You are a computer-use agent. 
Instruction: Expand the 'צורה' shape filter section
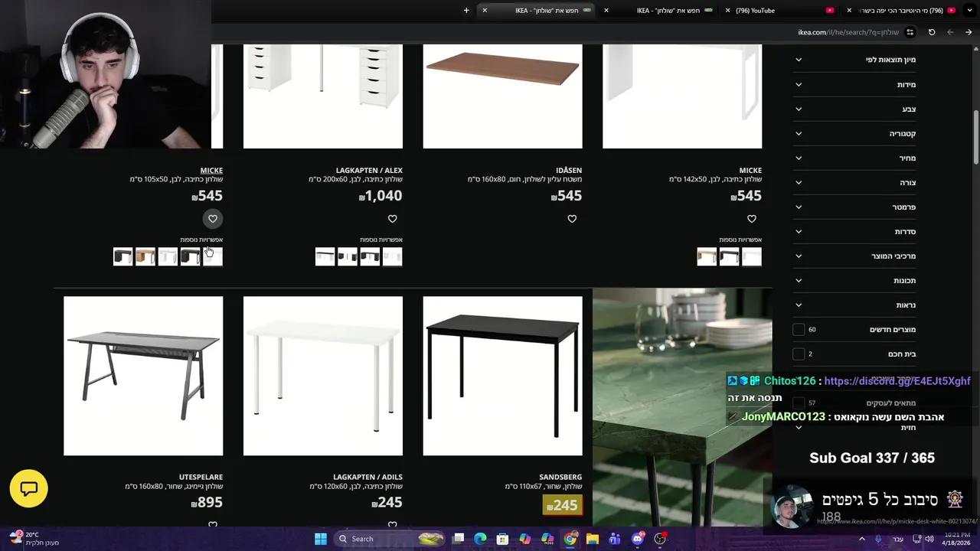click(x=854, y=182)
